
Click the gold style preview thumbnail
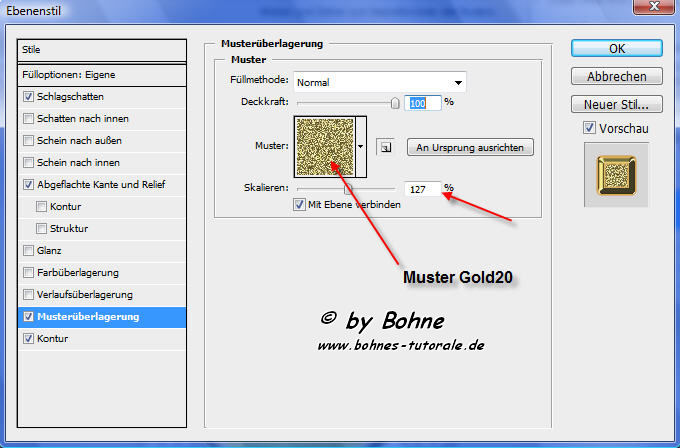pyautogui.click(x=616, y=174)
